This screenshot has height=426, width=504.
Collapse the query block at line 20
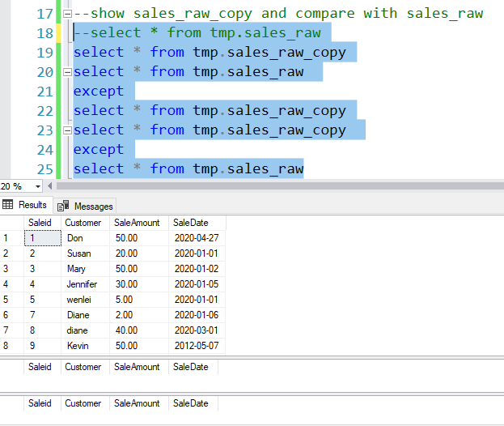click(x=67, y=72)
